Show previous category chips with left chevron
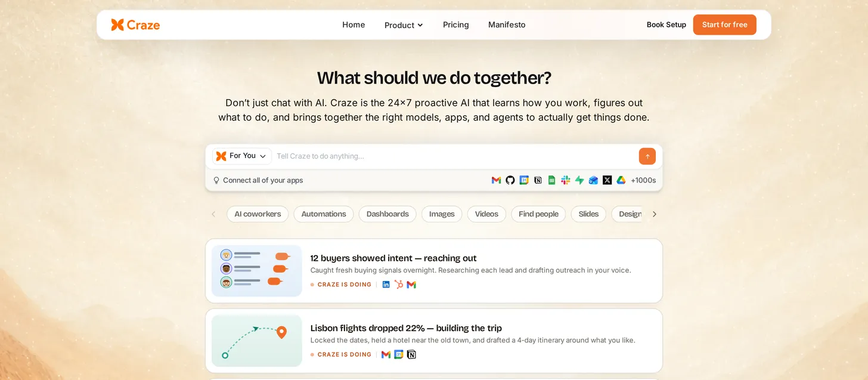The image size is (868, 380). click(x=213, y=214)
